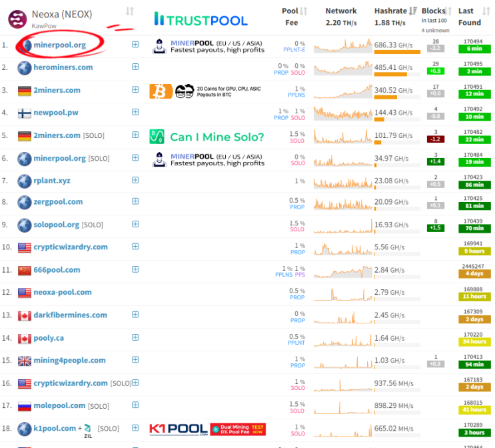
Task: Expand details for minerpool.org row 1
Action: 135,44
